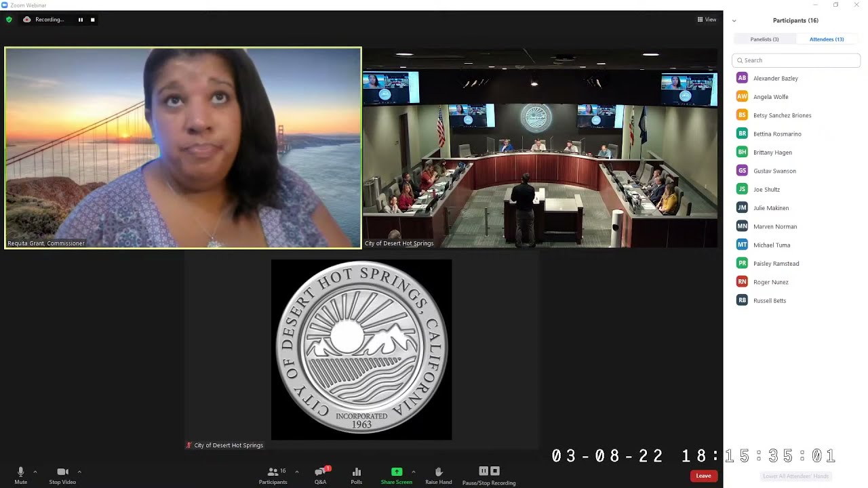
Task: Select attendee Roger Nunez
Action: (x=796, y=282)
